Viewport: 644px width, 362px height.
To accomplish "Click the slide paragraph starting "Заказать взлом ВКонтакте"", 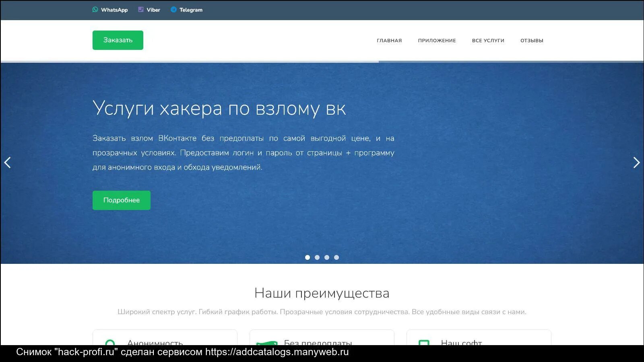I will click(x=244, y=153).
